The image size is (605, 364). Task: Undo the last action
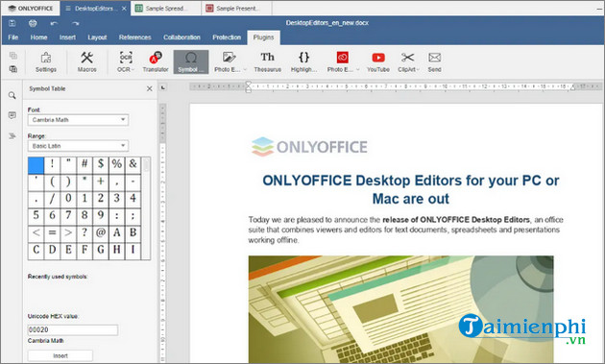54,23
